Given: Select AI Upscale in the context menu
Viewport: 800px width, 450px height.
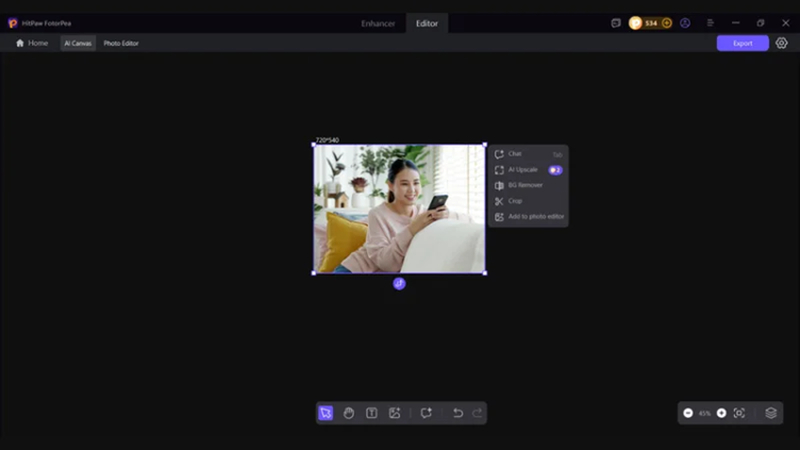Looking at the screenshot, I should (x=528, y=170).
